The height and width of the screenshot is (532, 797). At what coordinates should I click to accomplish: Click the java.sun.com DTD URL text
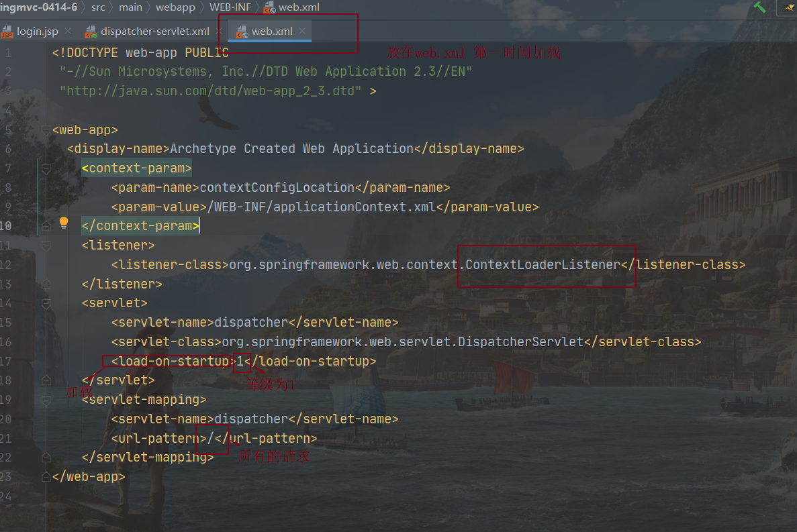tap(210, 91)
